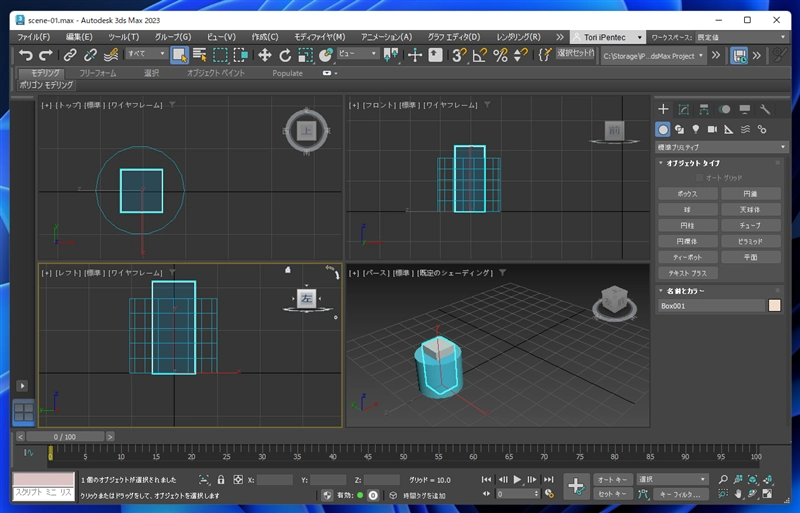This screenshot has height=513, width=800.
Task: Click the ピラミッド primitive button
Action: coord(751,241)
